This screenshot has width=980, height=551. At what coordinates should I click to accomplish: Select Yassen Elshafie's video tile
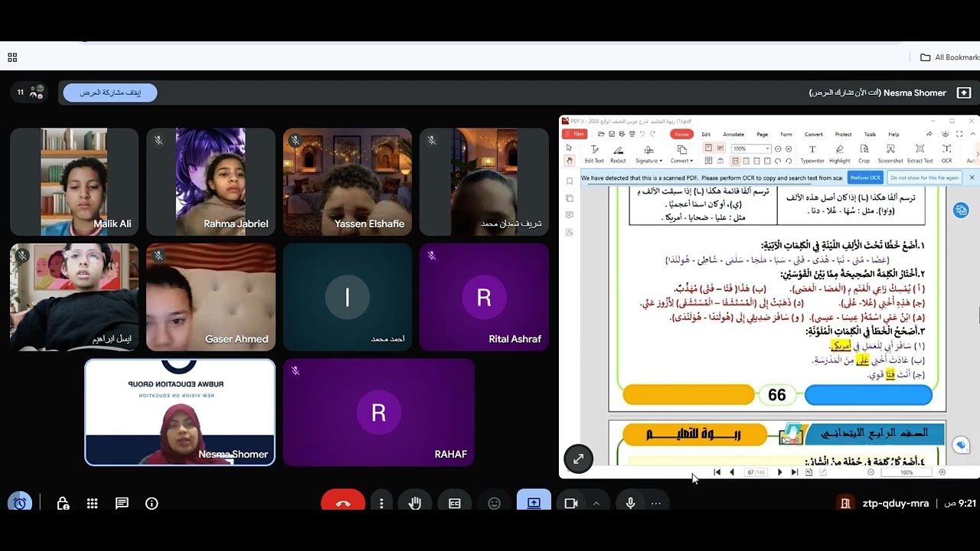click(x=348, y=181)
